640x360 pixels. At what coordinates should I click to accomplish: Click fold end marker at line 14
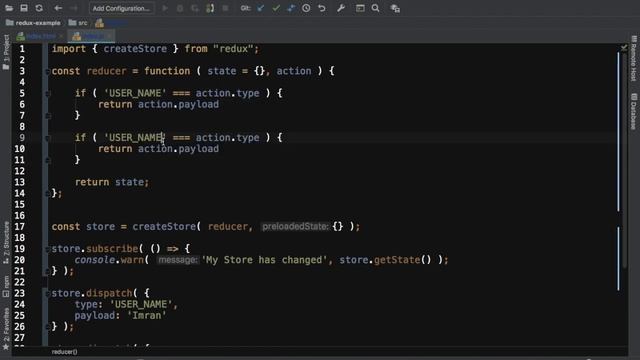pos(47,193)
